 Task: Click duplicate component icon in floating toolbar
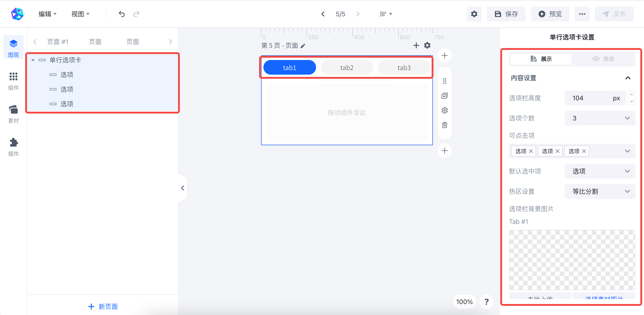coord(444,96)
